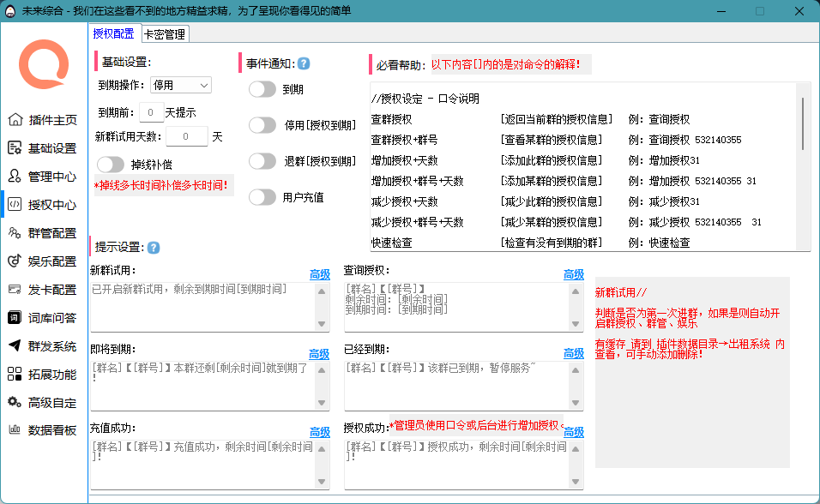This screenshot has width=820, height=504.
Task: Open the 群发系统 page
Action: [x=44, y=346]
